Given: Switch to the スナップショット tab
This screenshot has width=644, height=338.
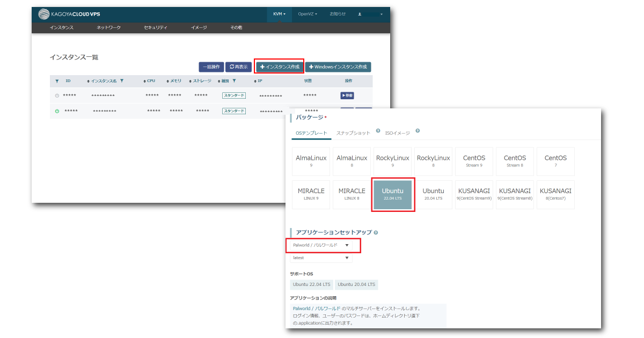Looking at the screenshot, I should (x=353, y=133).
